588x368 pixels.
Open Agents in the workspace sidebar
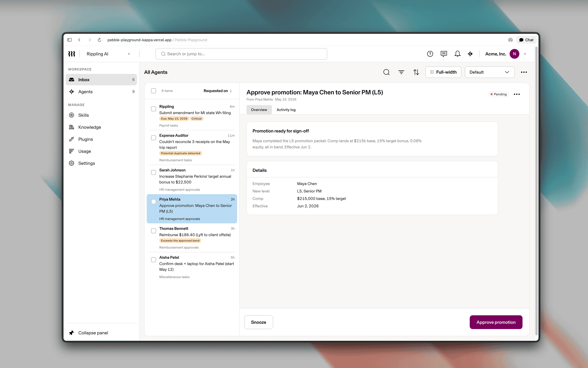pyautogui.click(x=101, y=91)
